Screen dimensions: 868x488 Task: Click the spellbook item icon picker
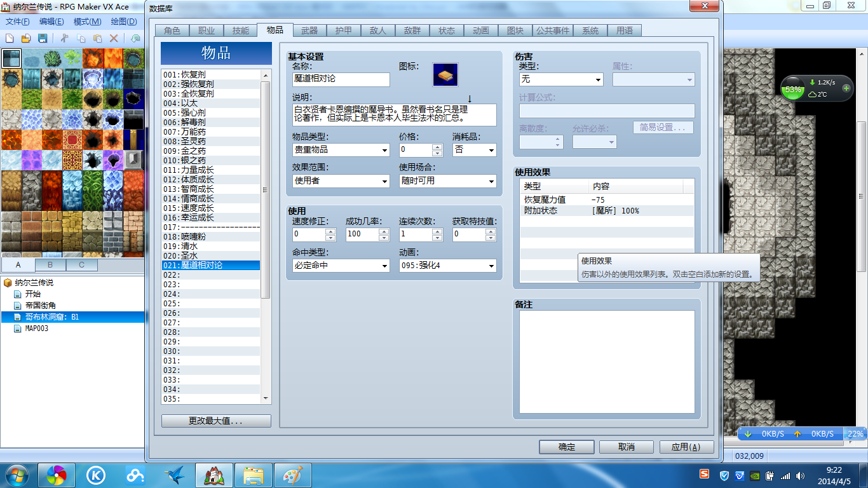coord(445,74)
